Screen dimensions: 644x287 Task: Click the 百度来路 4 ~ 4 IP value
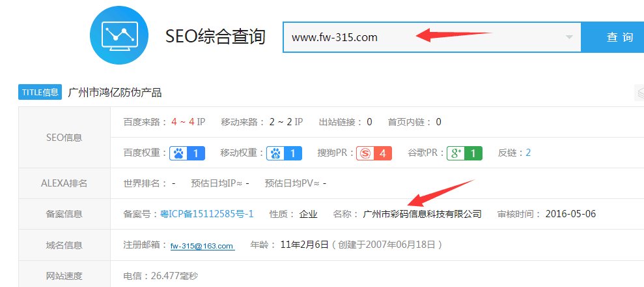188,121
